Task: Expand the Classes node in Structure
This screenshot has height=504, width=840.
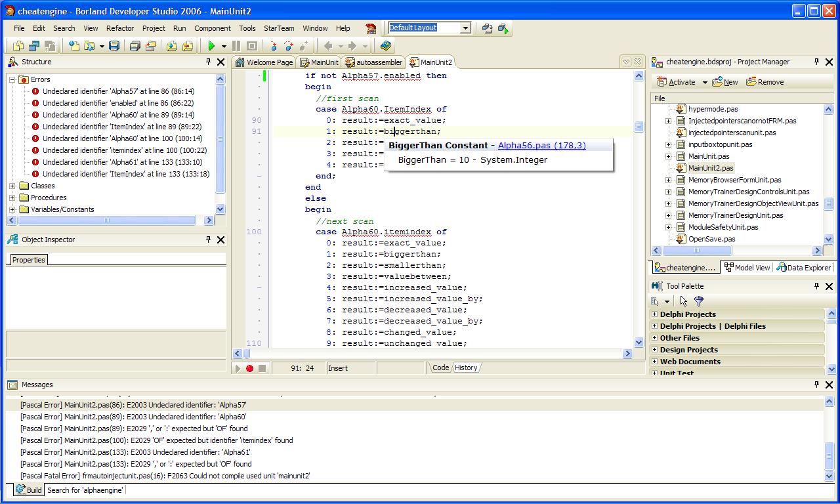Action: 12,186
